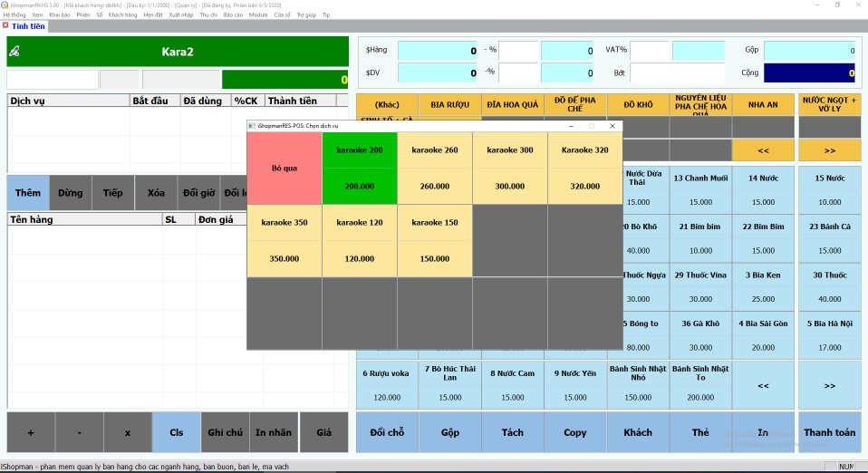Click the VAT% input field
The width and height of the screenshot is (868, 473).
pyautogui.click(x=650, y=51)
